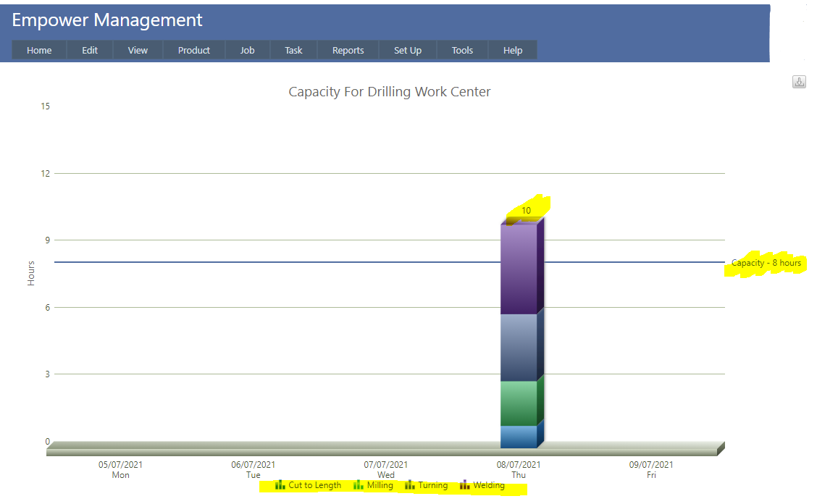817x504 pixels.
Task: Expand the Product menu
Action: pyautogui.click(x=193, y=50)
